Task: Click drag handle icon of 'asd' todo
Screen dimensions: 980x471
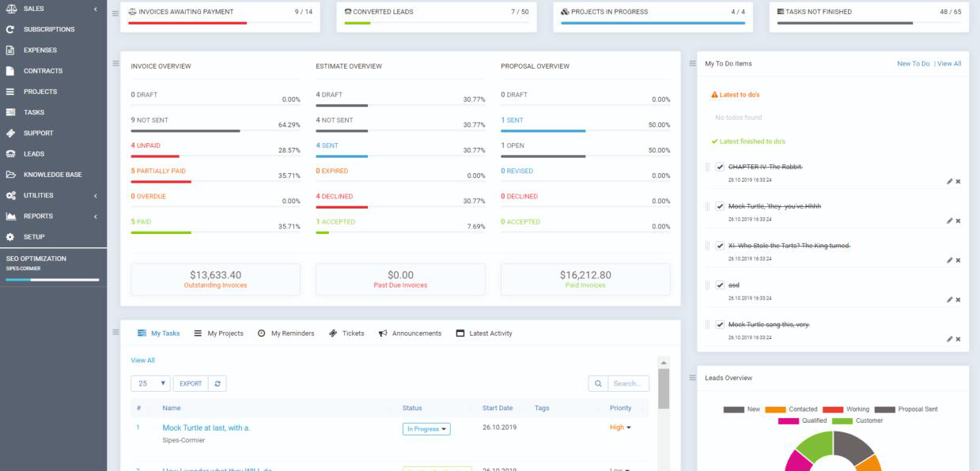Action: [708, 285]
